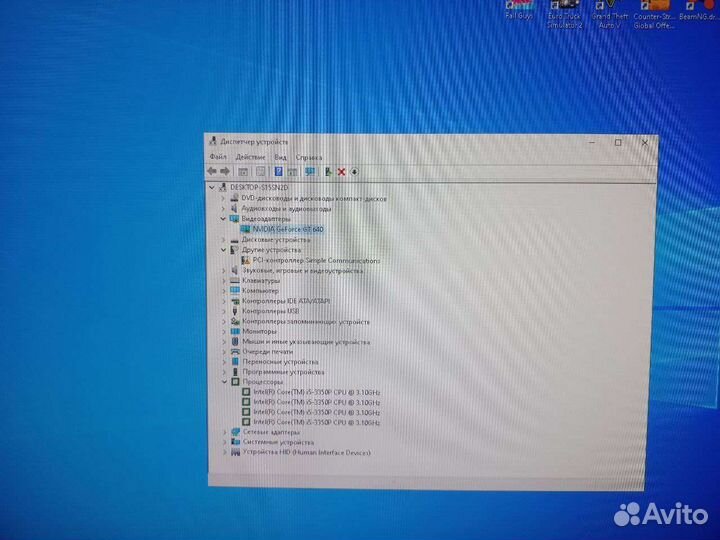Image resolution: width=720 pixels, height=540 pixels.
Task: Click the Counter-Strike Global Offensive desktop shortcut
Action: [654, 15]
